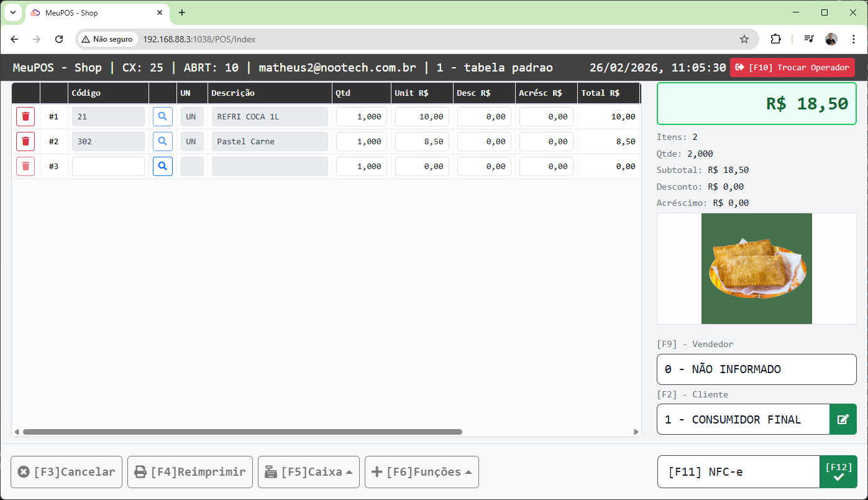This screenshot has width=868, height=500.
Task: Open browser extensions puzzle icon
Action: [775, 39]
